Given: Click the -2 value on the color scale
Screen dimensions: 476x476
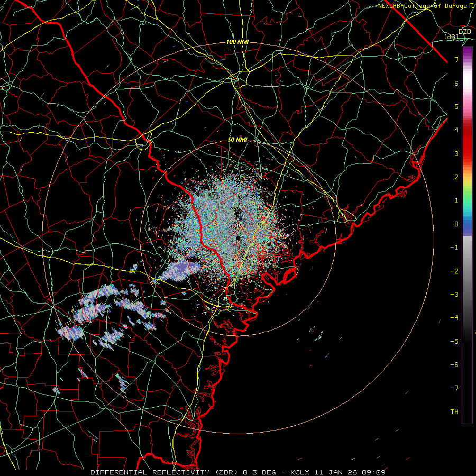Looking at the screenshot, I should point(454,271).
